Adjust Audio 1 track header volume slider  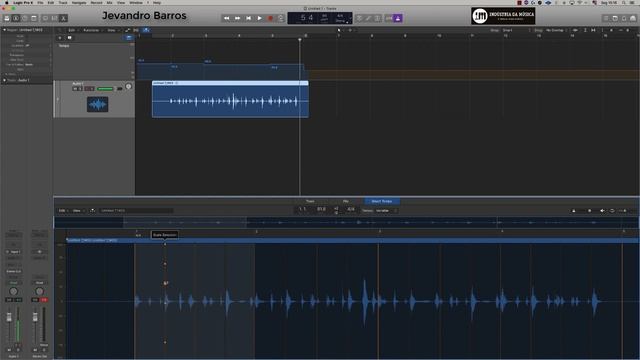105,89
